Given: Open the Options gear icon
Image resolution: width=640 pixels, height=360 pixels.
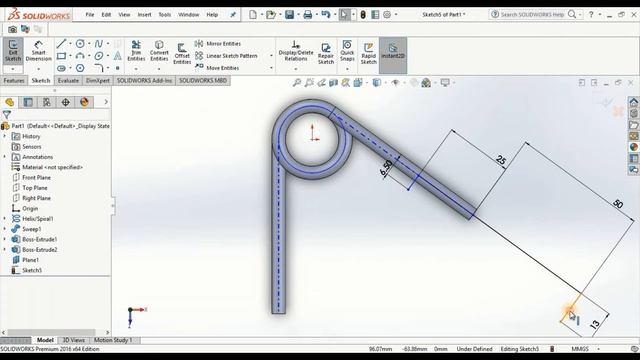Looking at the screenshot, I should point(387,15).
